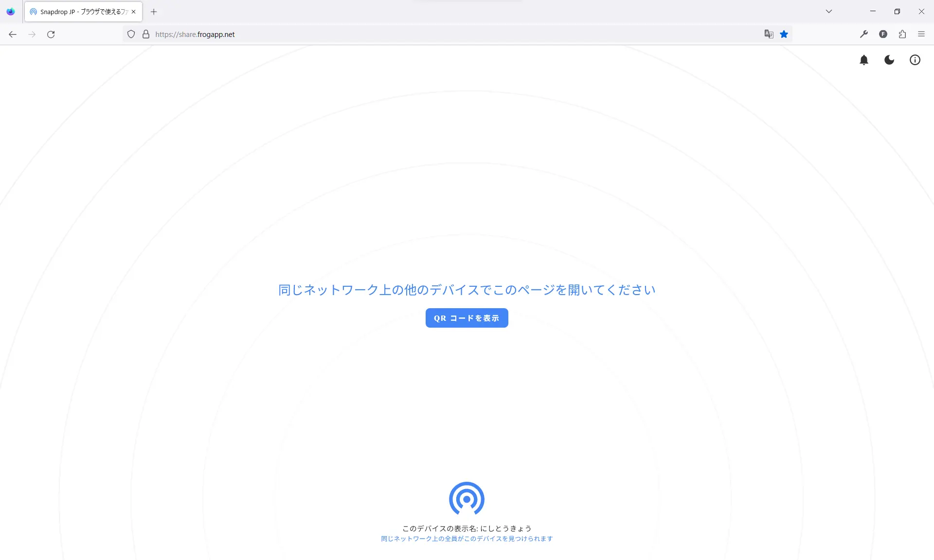Open a new browser tab
Image resolution: width=934 pixels, height=560 pixels.
pyautogui.click(x=154, y=12)
